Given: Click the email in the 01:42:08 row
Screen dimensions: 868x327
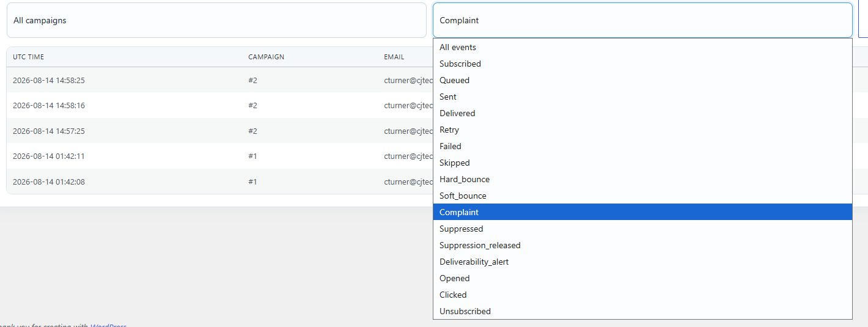Looking at the screenshot, I should pos(408,182).
